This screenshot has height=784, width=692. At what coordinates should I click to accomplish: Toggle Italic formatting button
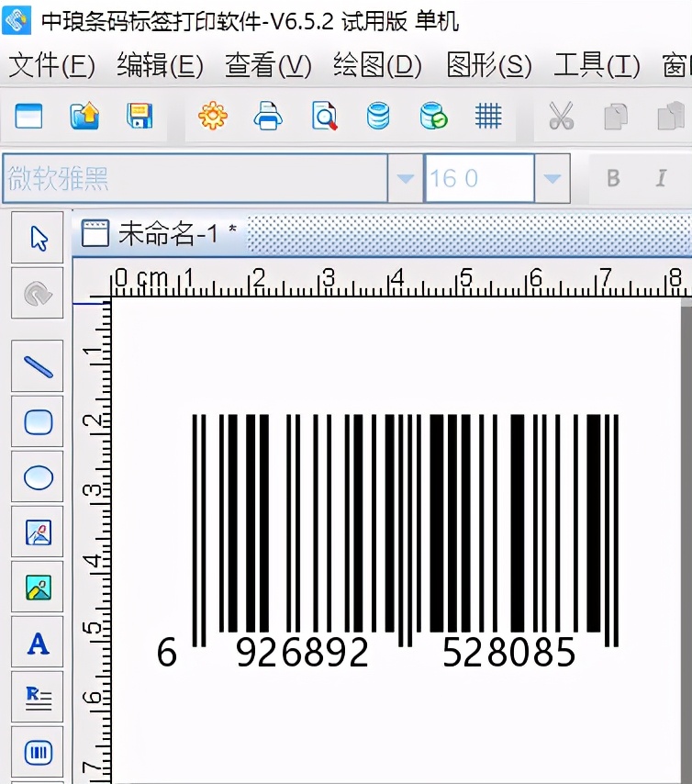click(661, 178)
